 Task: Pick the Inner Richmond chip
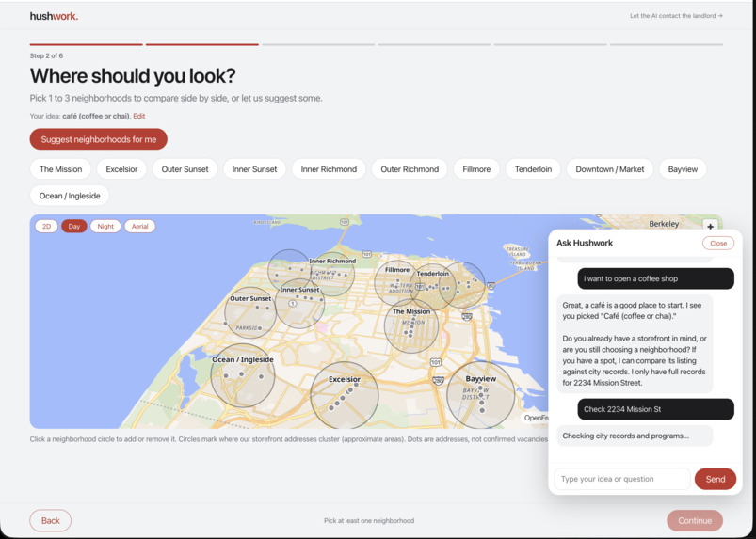[329, 169]
